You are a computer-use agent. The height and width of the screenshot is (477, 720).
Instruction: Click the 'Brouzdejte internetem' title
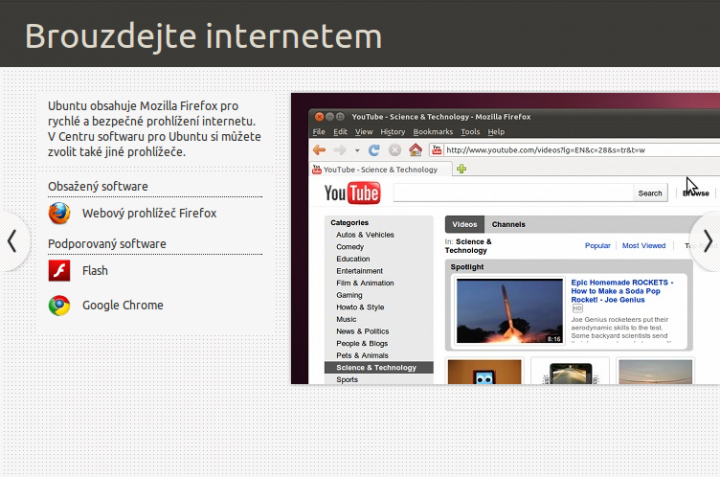[203, 36]
